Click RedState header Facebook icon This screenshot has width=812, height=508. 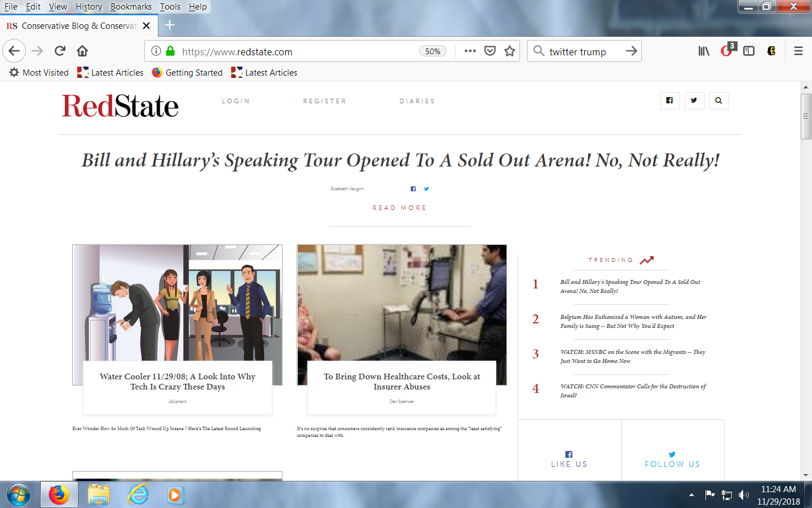click(x=670, y=100)
